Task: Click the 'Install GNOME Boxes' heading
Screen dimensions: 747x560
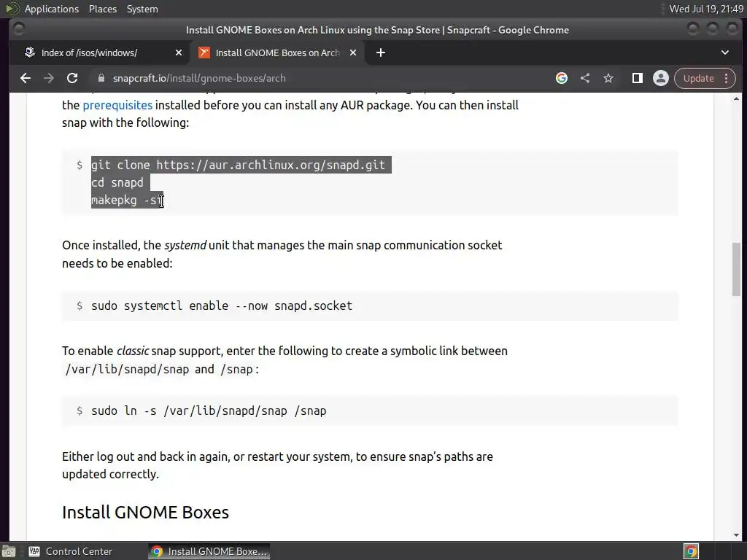Action: point(145,513)
